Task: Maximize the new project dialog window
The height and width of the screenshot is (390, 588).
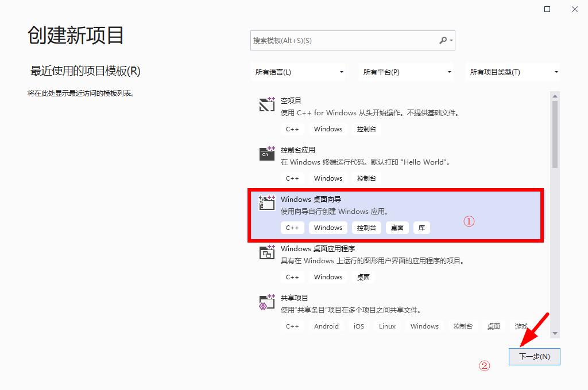Action: click(547, 9)
